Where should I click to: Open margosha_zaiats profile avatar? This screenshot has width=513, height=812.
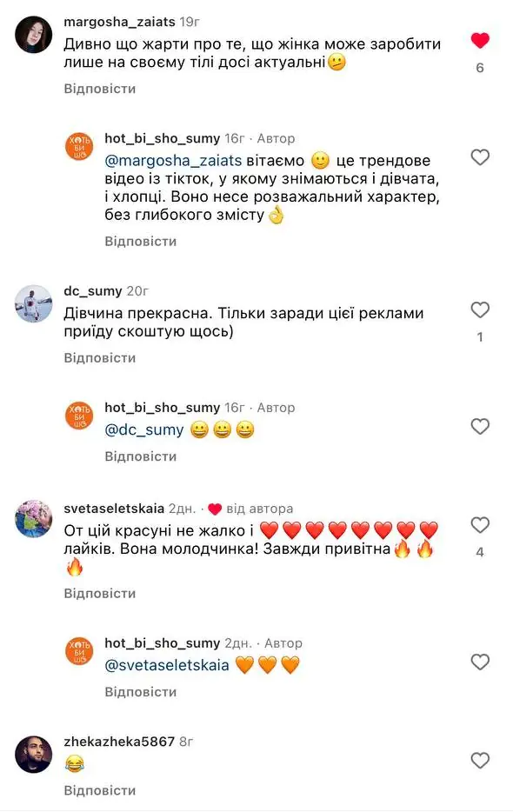click(x=34, y=35)
